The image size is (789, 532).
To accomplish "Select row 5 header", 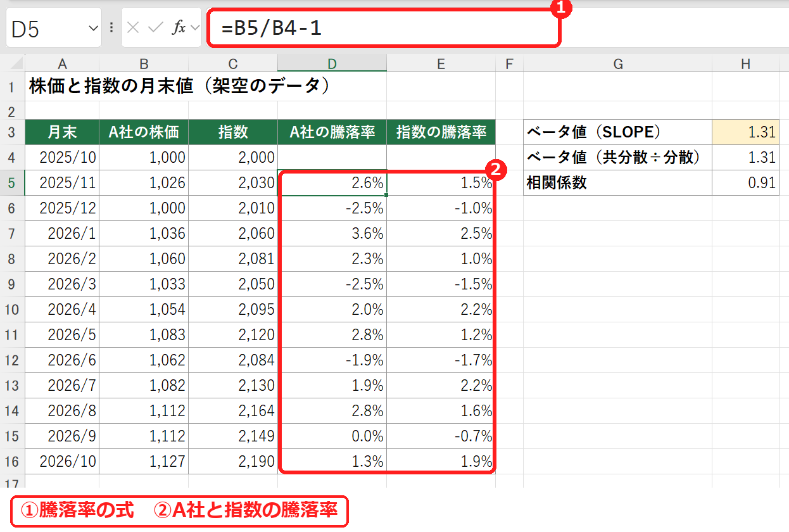I will point(13,183).
